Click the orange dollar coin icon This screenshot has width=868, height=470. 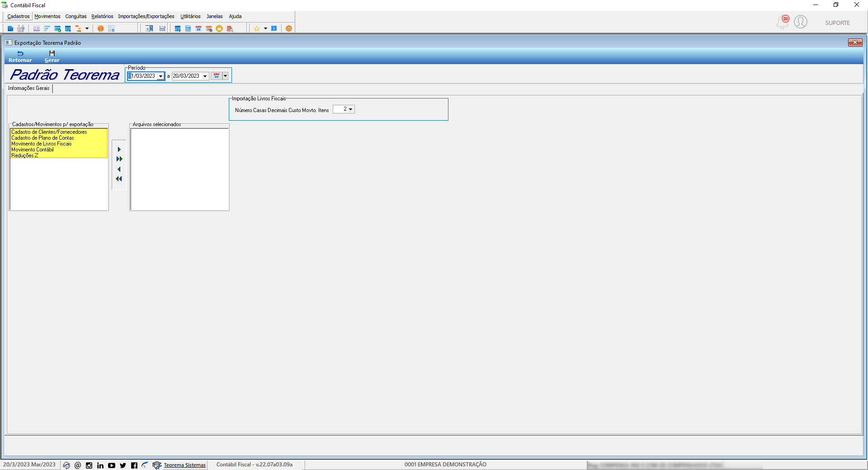point(101,28)
